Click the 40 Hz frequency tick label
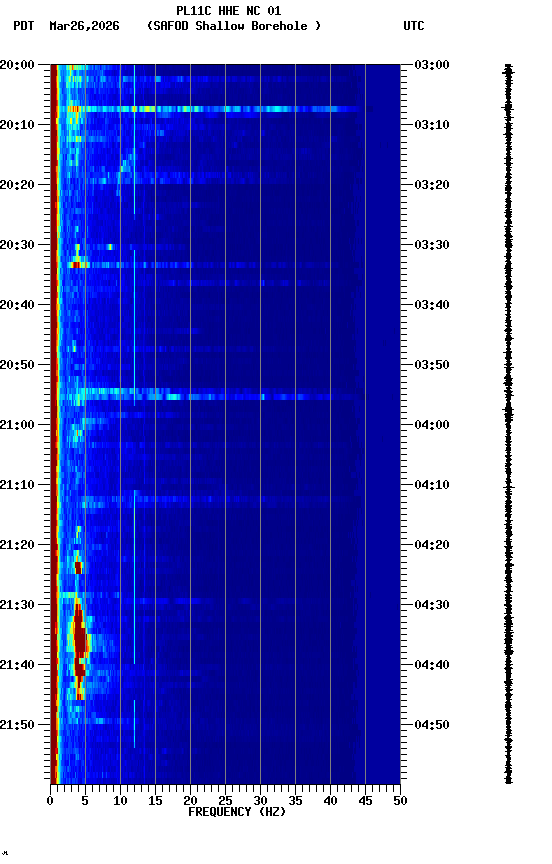The image size is (552, 864). pos(330,801)
